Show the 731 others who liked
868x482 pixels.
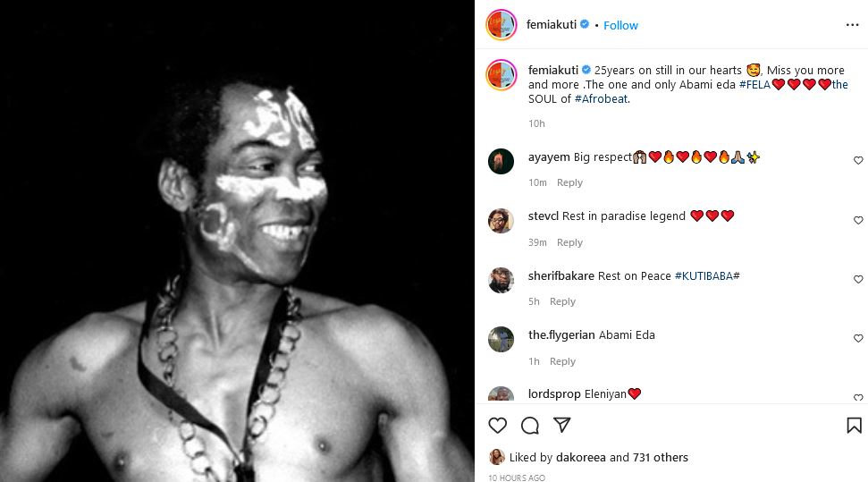point(660,457)
